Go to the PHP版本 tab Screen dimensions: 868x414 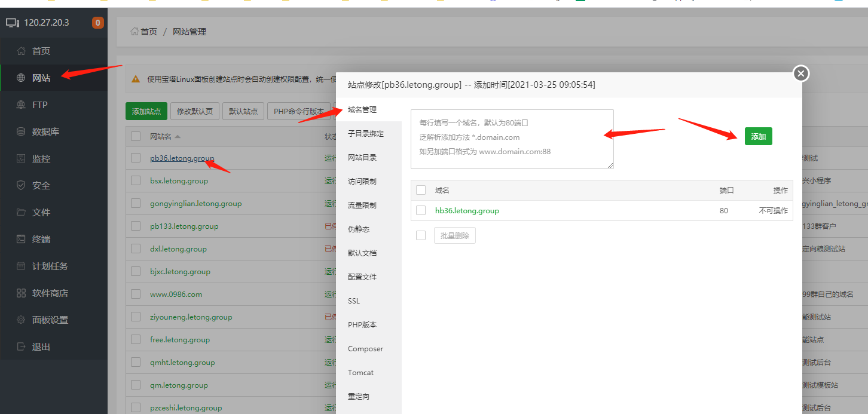click(369, 325)
